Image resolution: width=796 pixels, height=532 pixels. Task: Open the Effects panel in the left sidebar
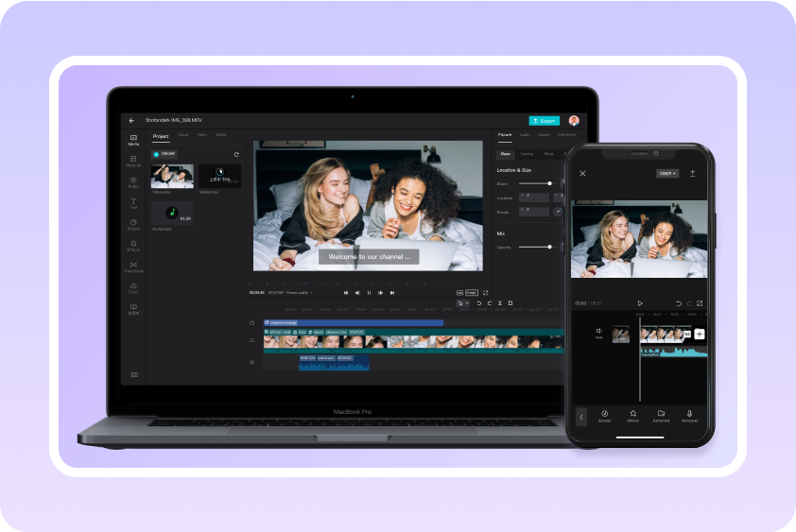[133, 245]
